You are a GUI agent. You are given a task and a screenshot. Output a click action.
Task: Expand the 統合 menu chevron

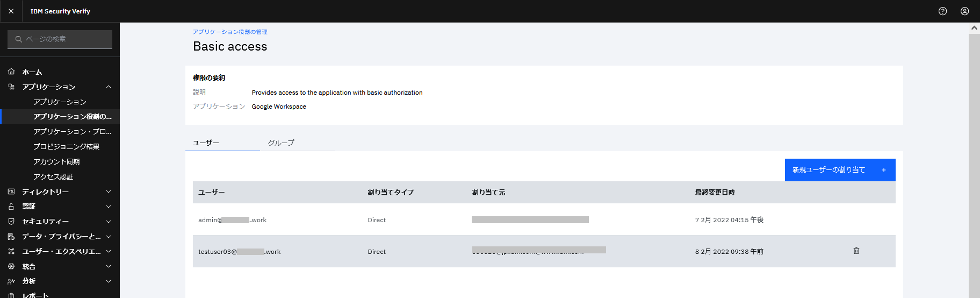tap(109, 266)
